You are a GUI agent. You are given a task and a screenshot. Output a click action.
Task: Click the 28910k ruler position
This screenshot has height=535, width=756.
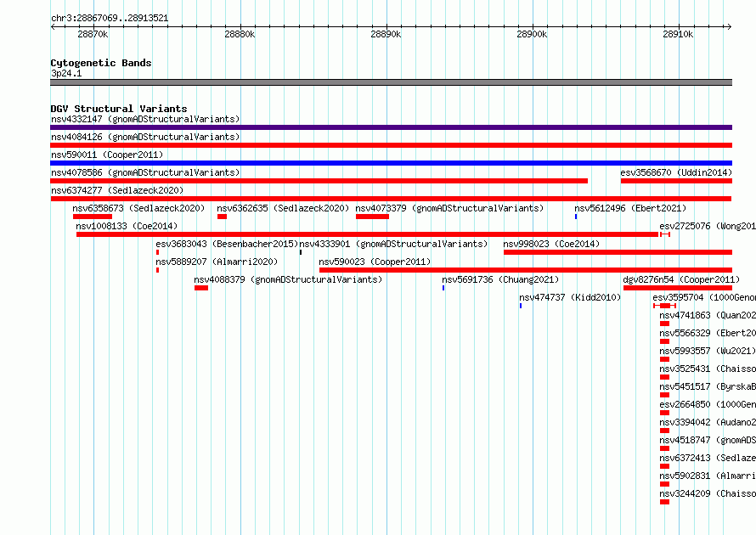678,34
